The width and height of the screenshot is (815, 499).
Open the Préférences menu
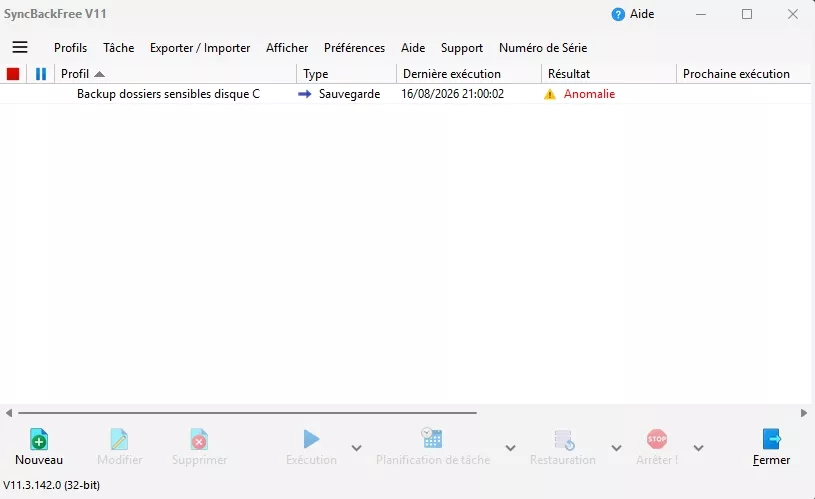coord(354,48)
